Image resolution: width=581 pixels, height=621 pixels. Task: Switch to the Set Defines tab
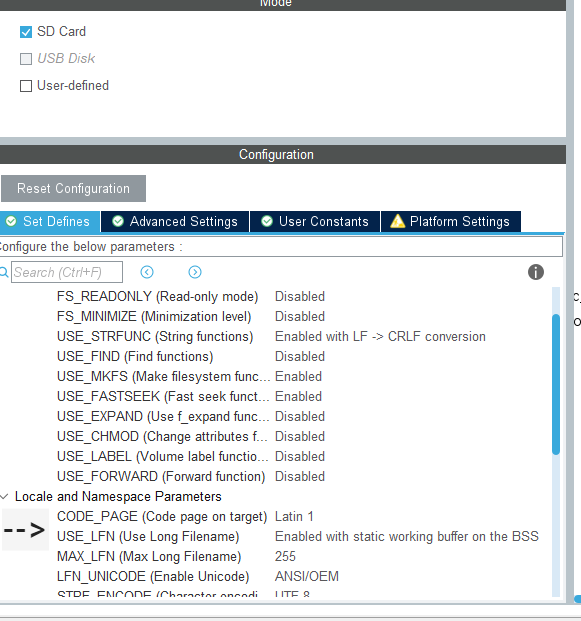(50, 221)
